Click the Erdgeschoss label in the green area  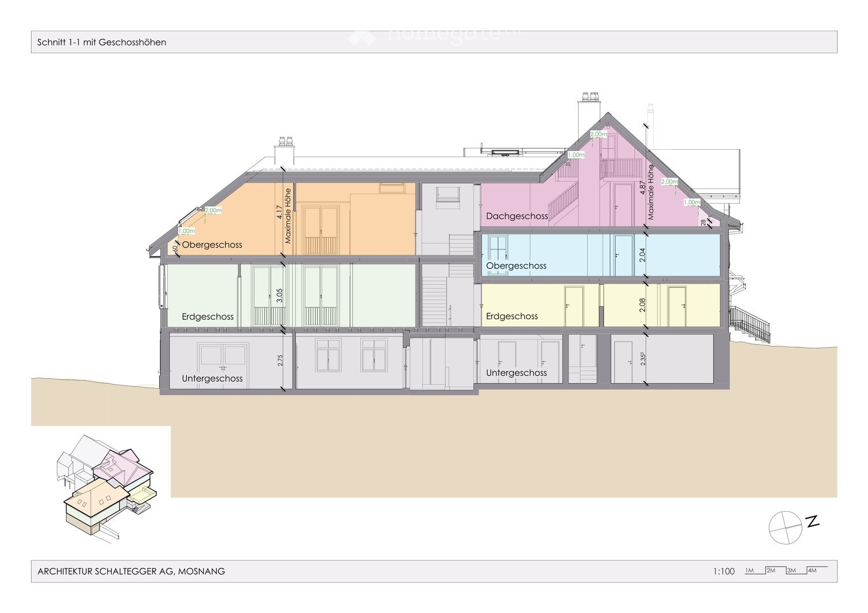(208, 317)
